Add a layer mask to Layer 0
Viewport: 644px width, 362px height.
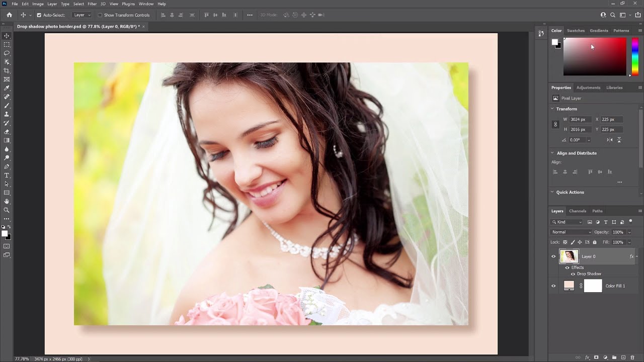596,357
